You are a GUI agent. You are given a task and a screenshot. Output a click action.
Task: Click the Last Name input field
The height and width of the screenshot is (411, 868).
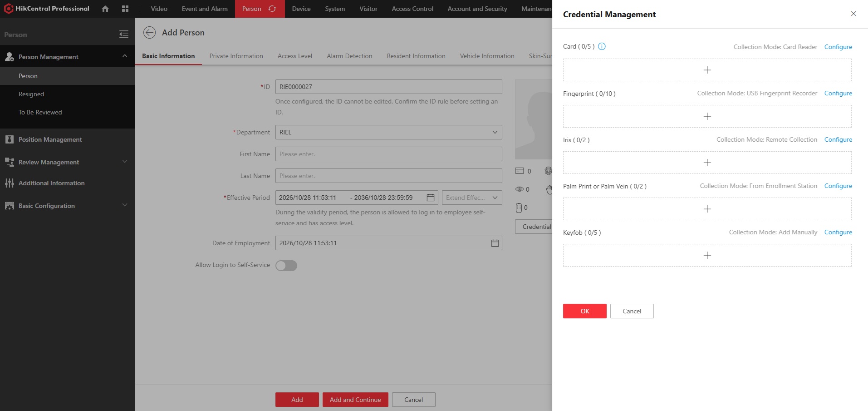(x=389, y=176)
